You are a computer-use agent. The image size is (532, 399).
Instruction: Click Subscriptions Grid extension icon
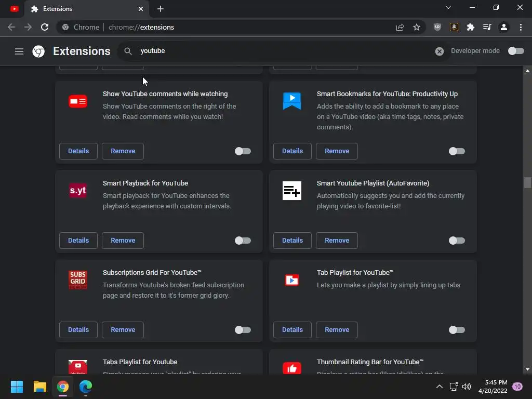(78, 280)
